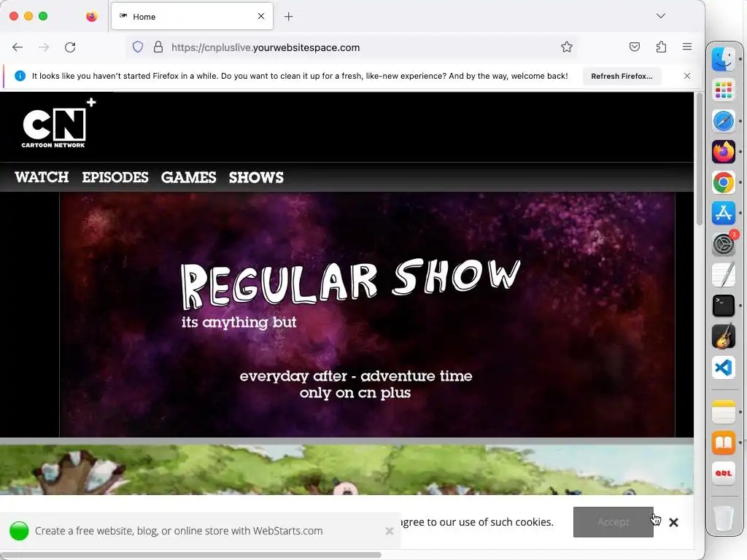Open the tracking protection shield icon
747x560 pixels.
(138, 47)
